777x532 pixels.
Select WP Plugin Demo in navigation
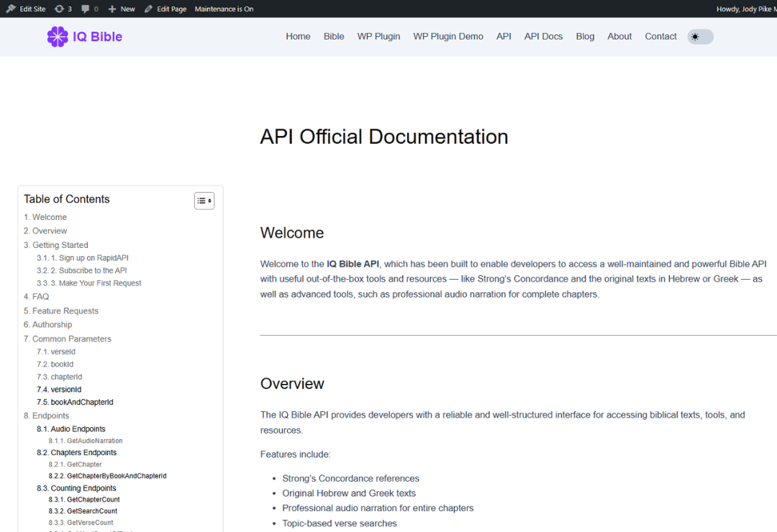(x=448, y=37)
